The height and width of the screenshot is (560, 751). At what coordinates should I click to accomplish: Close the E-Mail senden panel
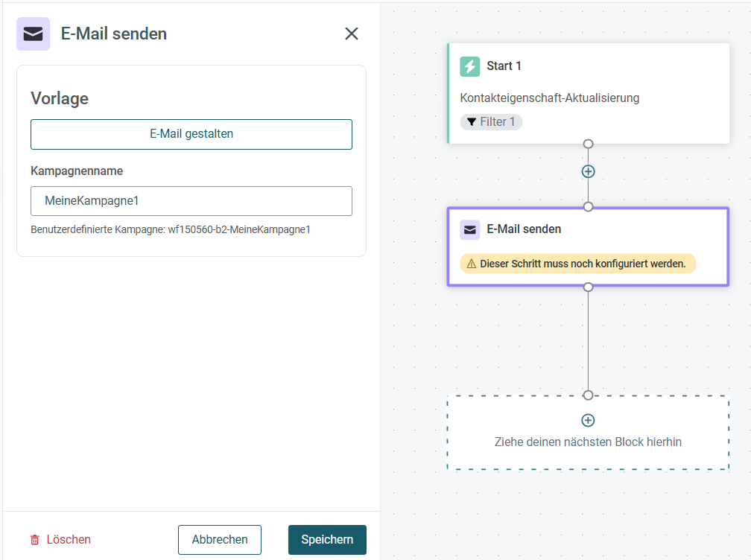click(x=352, y=34)
